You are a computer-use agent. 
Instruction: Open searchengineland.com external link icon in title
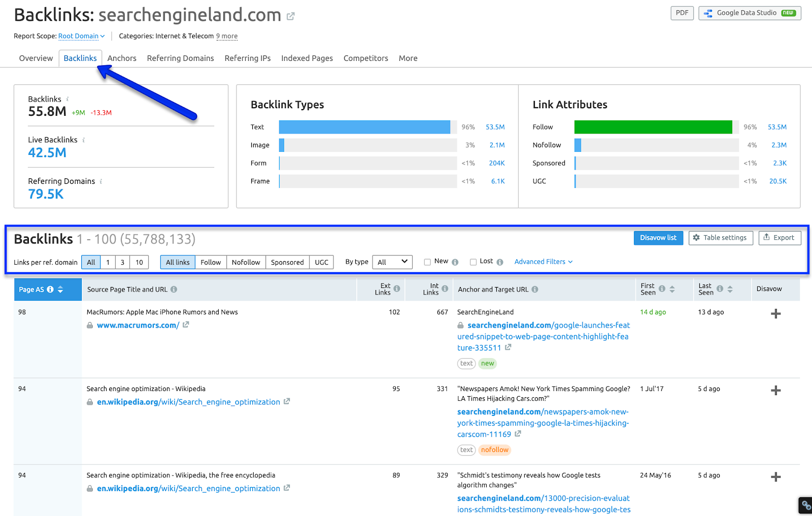290,16
